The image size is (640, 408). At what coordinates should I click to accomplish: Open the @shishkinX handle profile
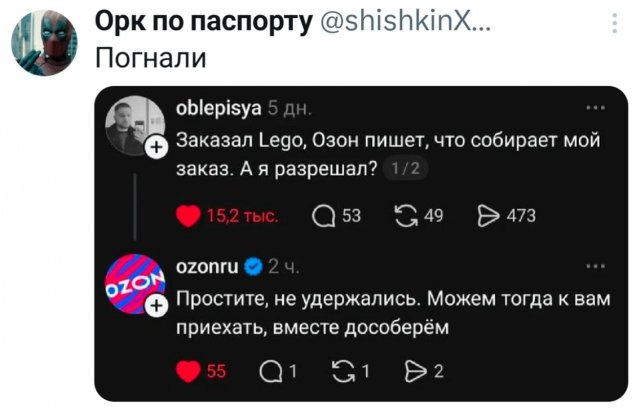pyautogui.click(x=405, y=22)
